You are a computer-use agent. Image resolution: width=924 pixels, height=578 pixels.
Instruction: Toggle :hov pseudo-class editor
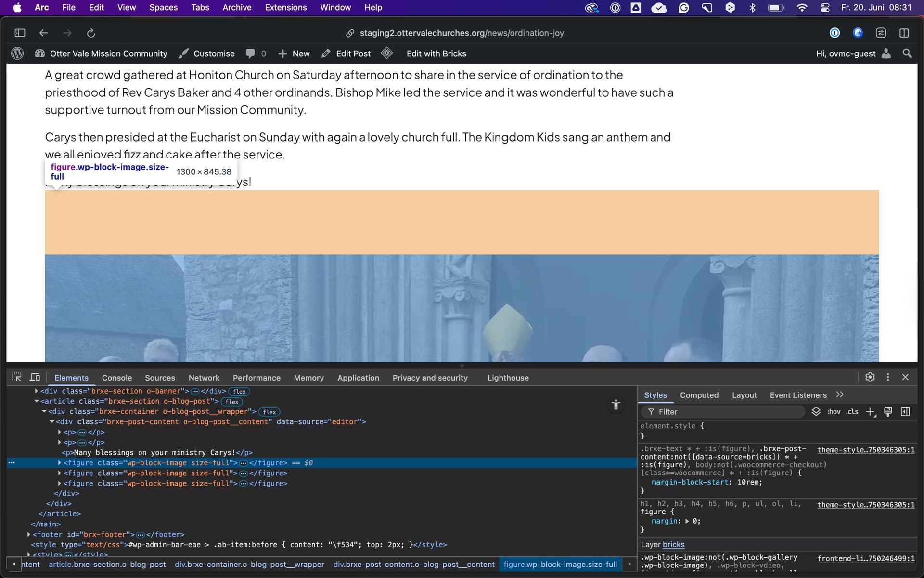pyautogui.click(x=833, y=412)
